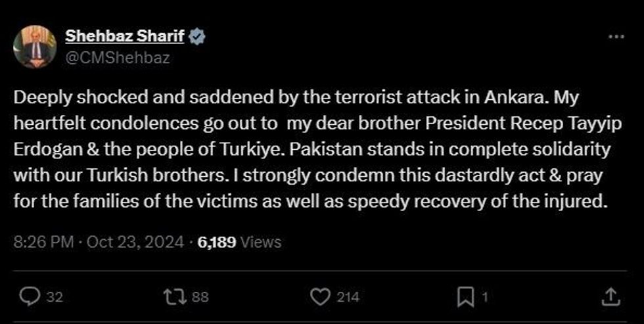The image size is (644, 324).
Task: Click the like count 214
Action: point(348,297)
